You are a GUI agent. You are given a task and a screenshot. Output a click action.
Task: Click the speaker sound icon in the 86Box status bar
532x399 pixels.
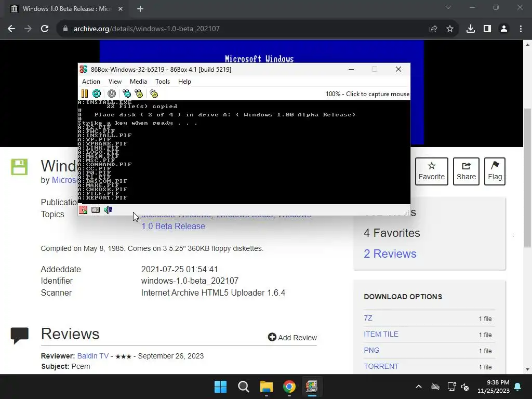(x=108, y=210)
